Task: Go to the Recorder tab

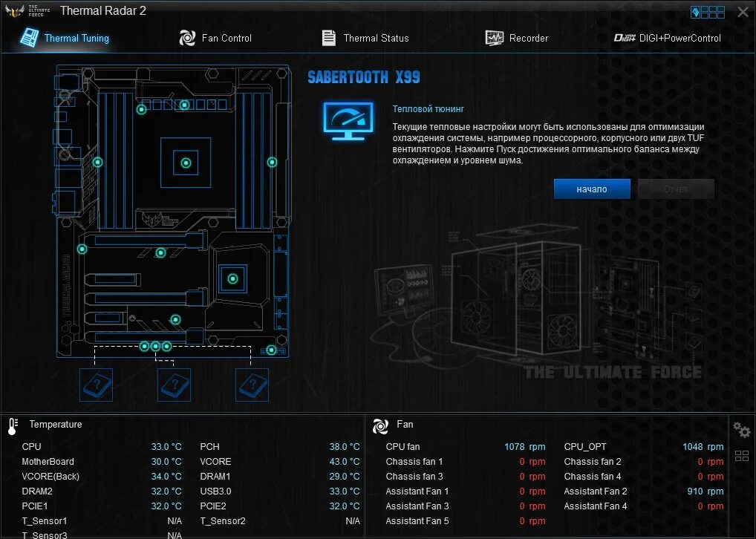Action: pyautogui.click(x=516, y=38)
